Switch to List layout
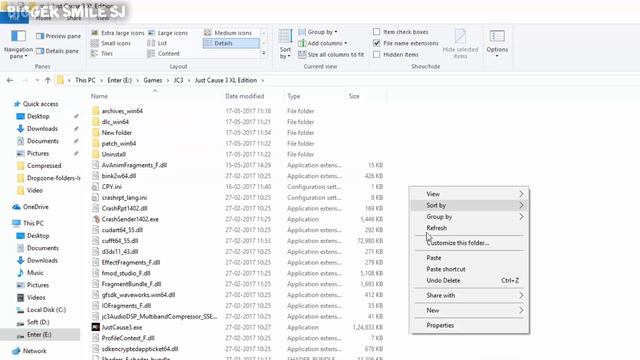This screenshot has width=640, height=360. coord(158,43)
